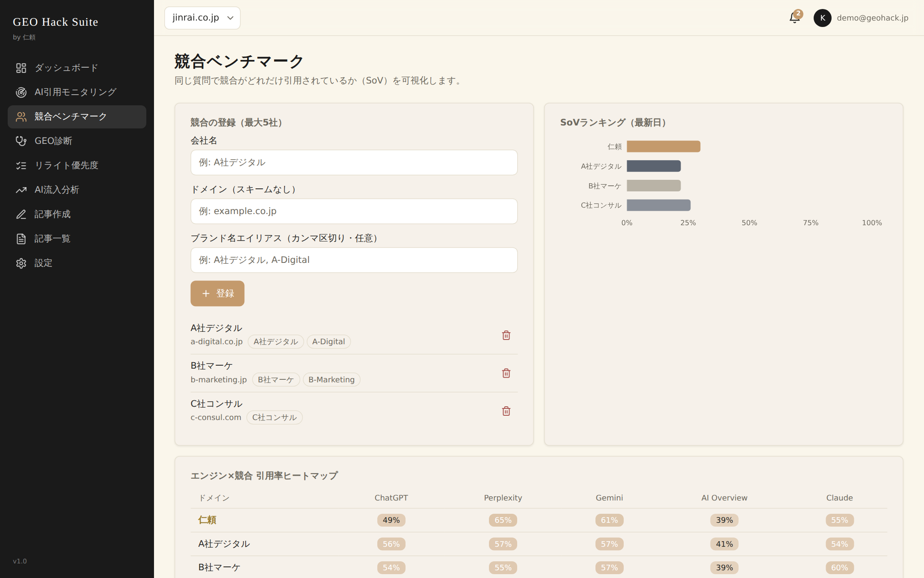Open 設定 menu item
Screen dimensions: 924x578
tap(77, 263)
